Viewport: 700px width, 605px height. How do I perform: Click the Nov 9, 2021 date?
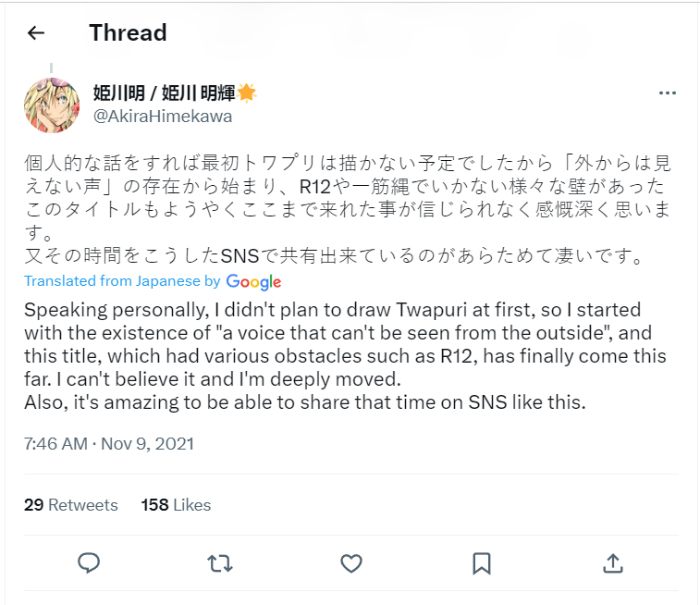click(148, 443)
